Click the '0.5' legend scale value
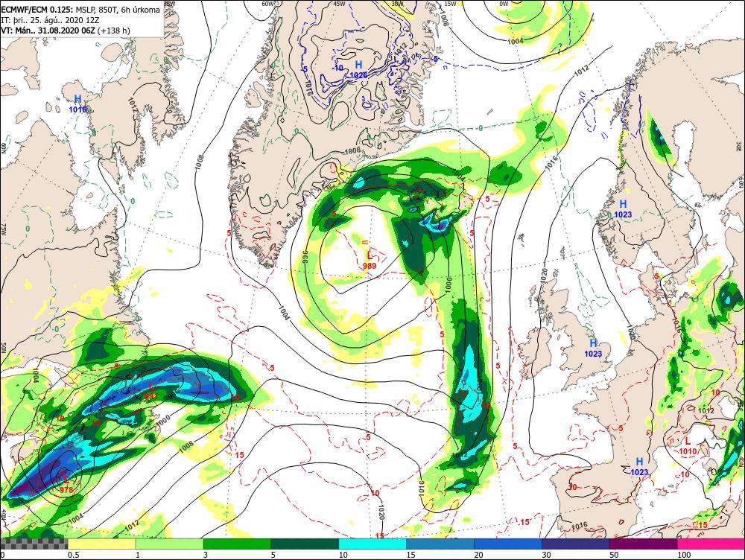The height and width of the screenshot is (560, 745). 73,555
